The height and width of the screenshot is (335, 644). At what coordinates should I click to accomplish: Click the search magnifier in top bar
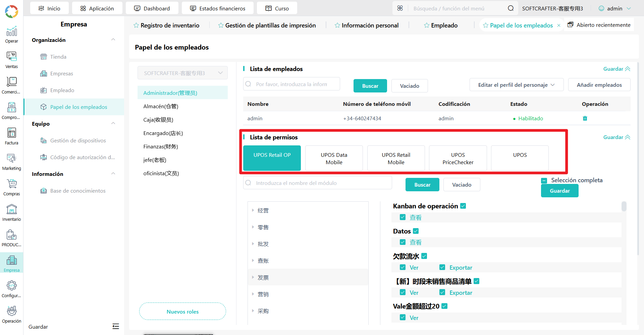pyautogui.click(x=511, y=8)
